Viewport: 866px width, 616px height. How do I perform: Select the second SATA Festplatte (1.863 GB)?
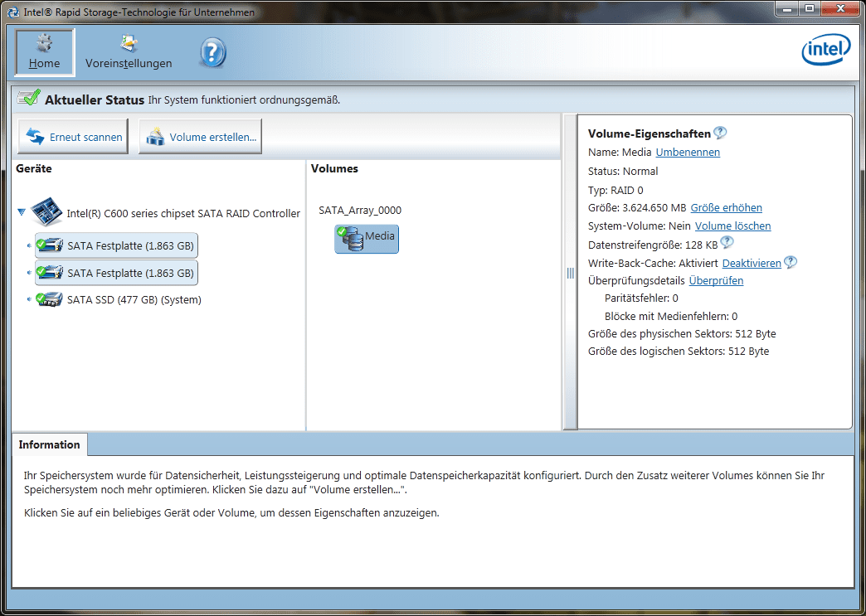coord(116,273)
